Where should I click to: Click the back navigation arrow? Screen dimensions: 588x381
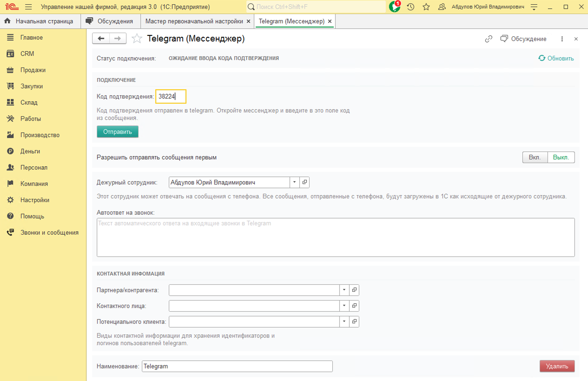pos(101,39)
